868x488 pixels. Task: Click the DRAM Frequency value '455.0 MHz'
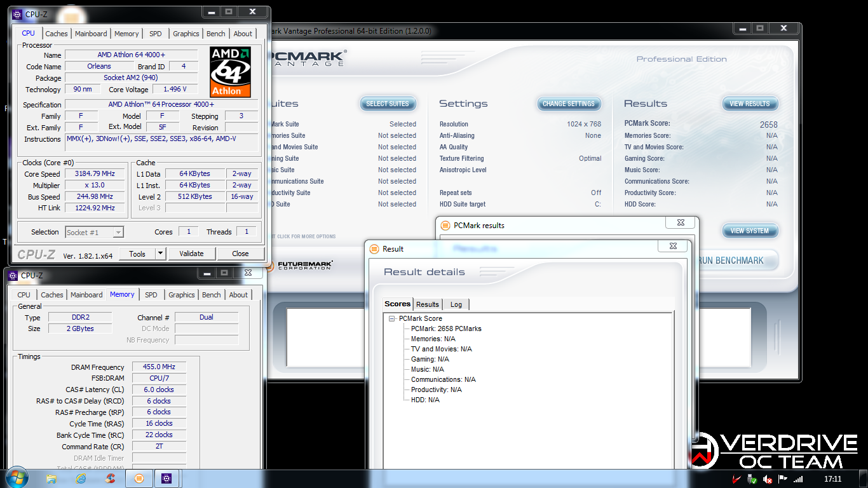click(159, 367)
